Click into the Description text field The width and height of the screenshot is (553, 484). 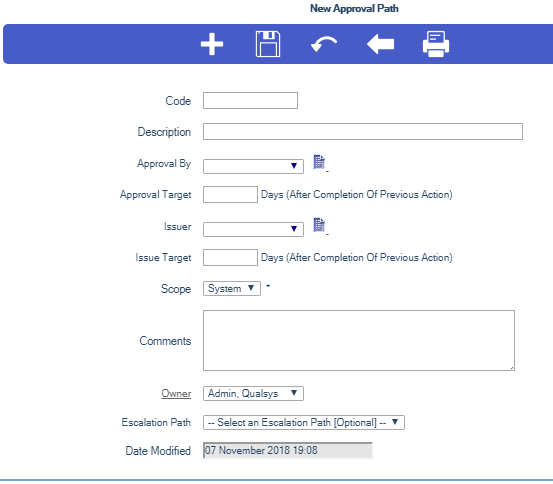click(363, 132)
